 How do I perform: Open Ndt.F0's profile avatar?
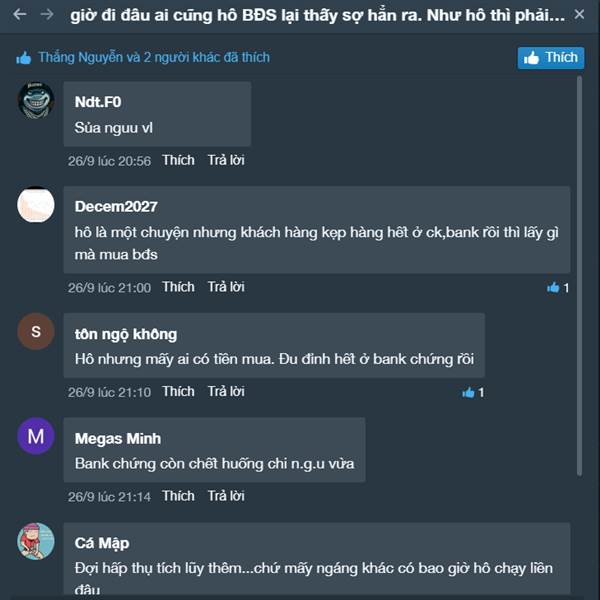pos(36,100)
